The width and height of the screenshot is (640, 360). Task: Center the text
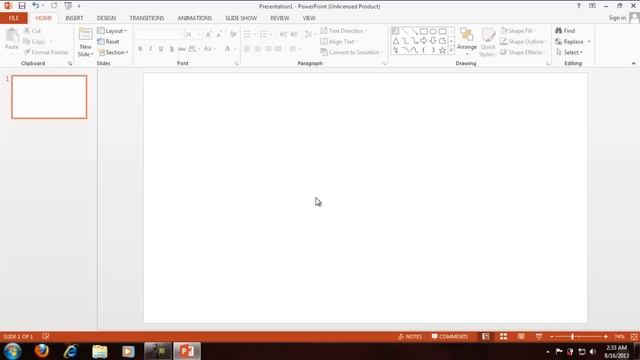pos(258,49)
